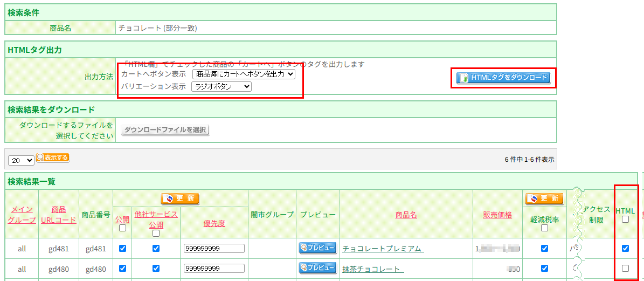Click the HTMLタグをダウンロード button
644x281 pixels.
pos(503,78)
